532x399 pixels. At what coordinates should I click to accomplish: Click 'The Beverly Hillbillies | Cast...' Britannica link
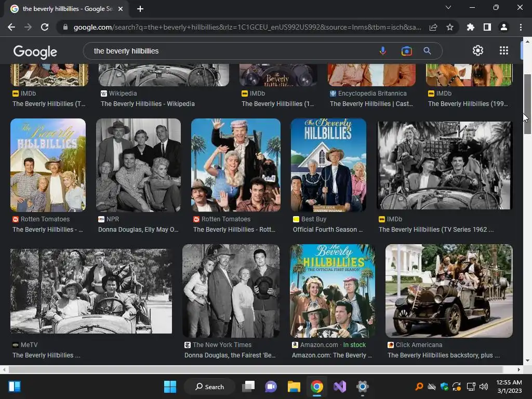371,104
